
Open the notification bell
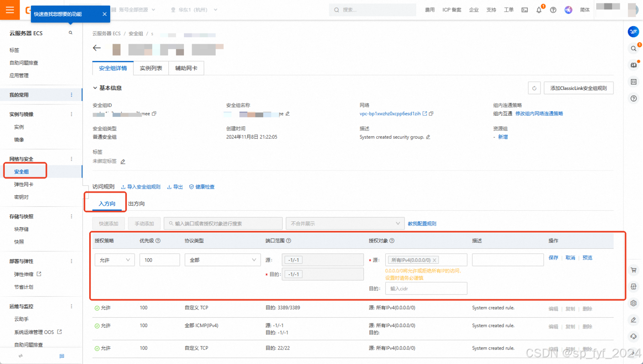(x=538, y=9)
